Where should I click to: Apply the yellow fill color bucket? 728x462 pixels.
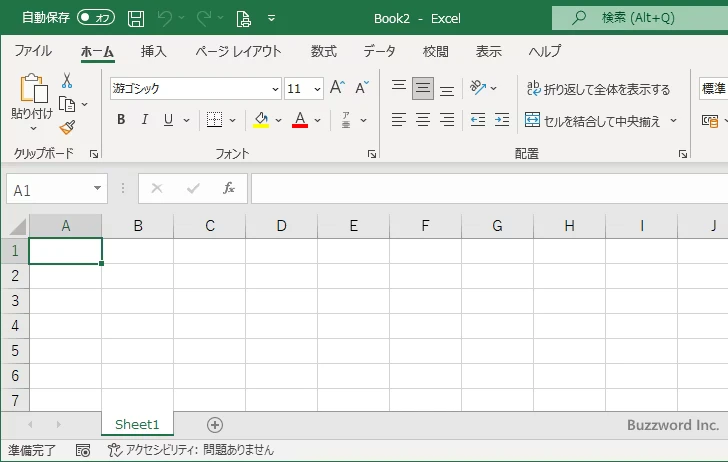[x=261, y=120]
